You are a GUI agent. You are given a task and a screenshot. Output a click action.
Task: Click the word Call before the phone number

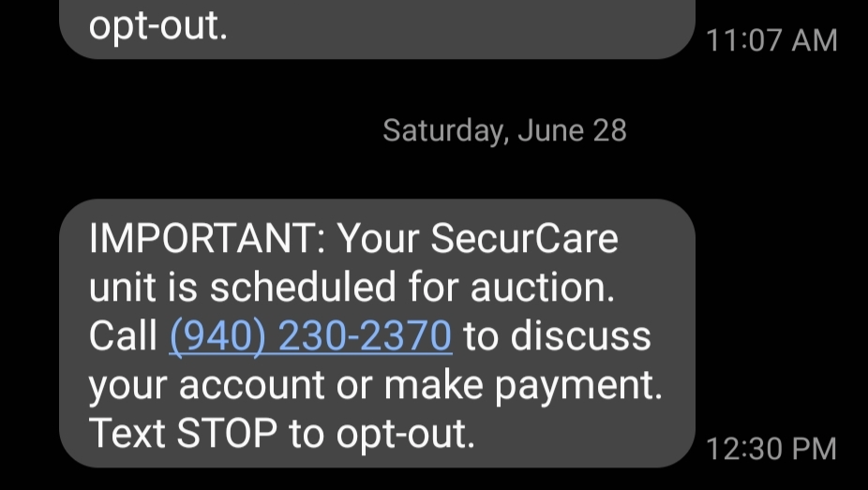pos(124,336)
